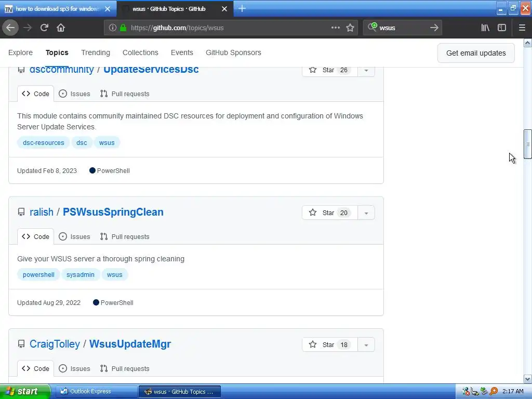
Task: Open Code tab of PSWsusSpringClean
Action: [x=35, y=236]
